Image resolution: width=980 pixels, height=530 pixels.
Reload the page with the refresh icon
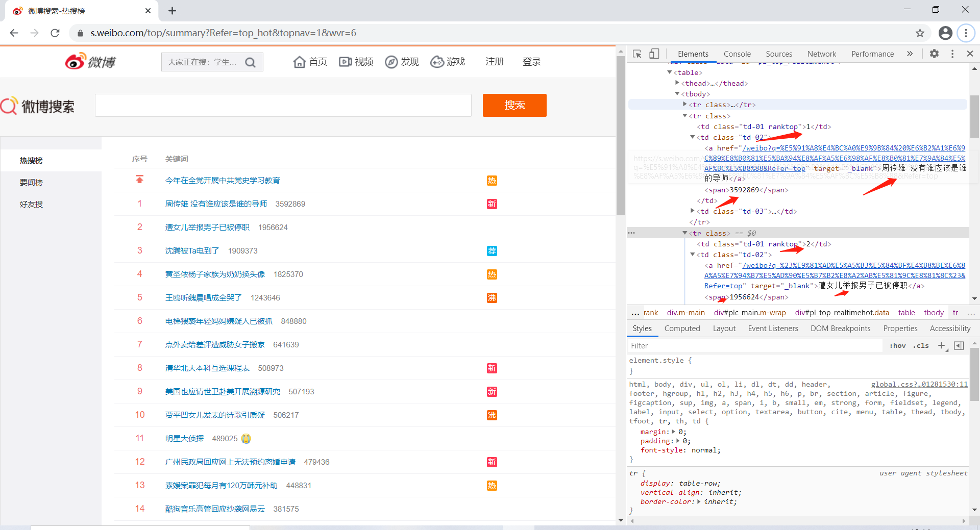click(55, 33)
